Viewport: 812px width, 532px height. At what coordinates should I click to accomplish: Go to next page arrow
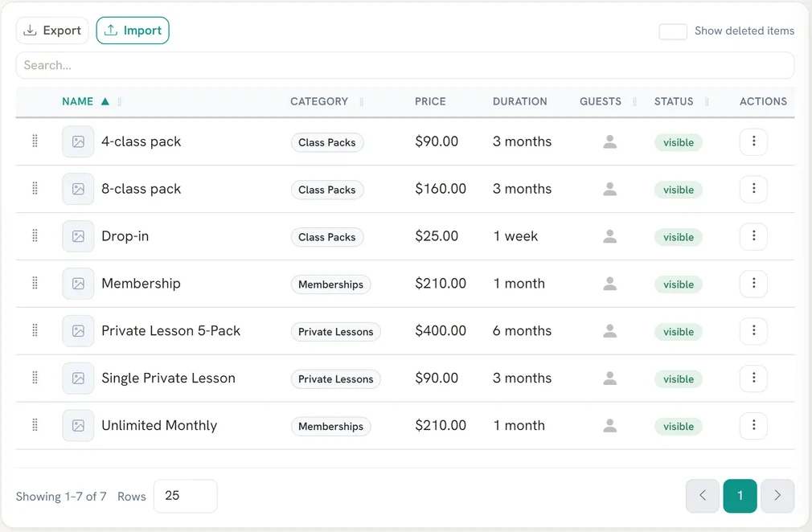click(x=777, y=496)
